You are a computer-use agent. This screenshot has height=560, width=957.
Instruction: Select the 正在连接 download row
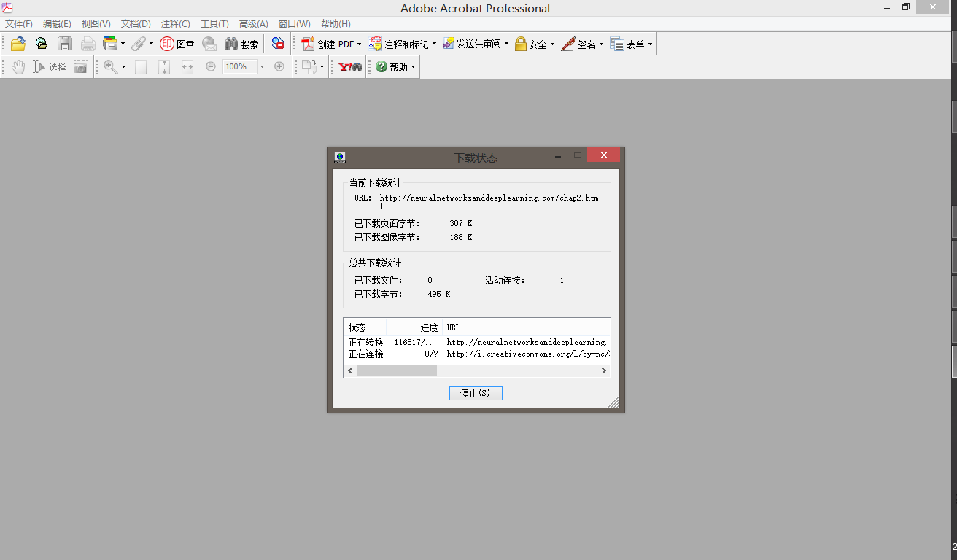coord(476,354)
